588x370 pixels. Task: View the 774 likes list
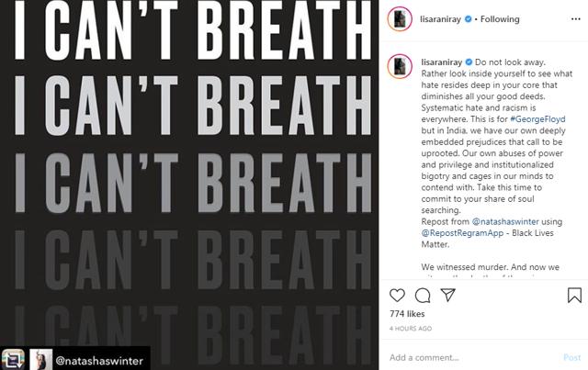[407, 314]
